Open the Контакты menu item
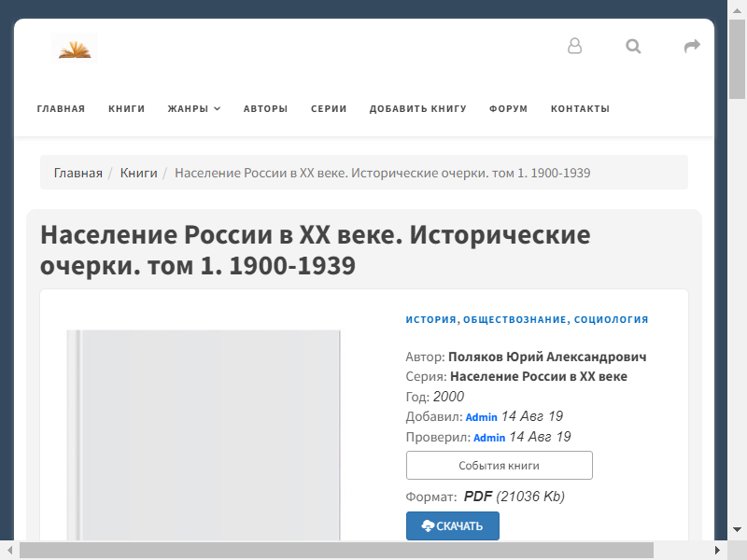This screenshot has height=560, width=747. tap(580, 108)
